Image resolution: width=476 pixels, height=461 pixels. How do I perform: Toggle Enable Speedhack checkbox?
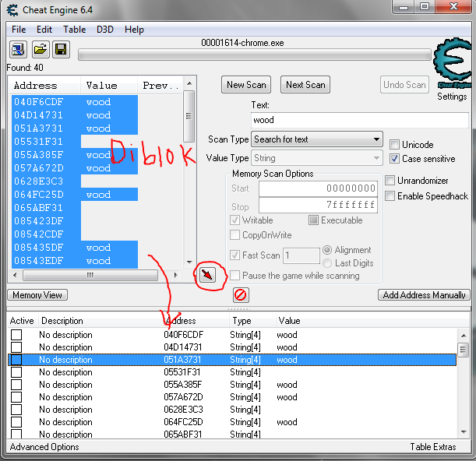(390, 195)
